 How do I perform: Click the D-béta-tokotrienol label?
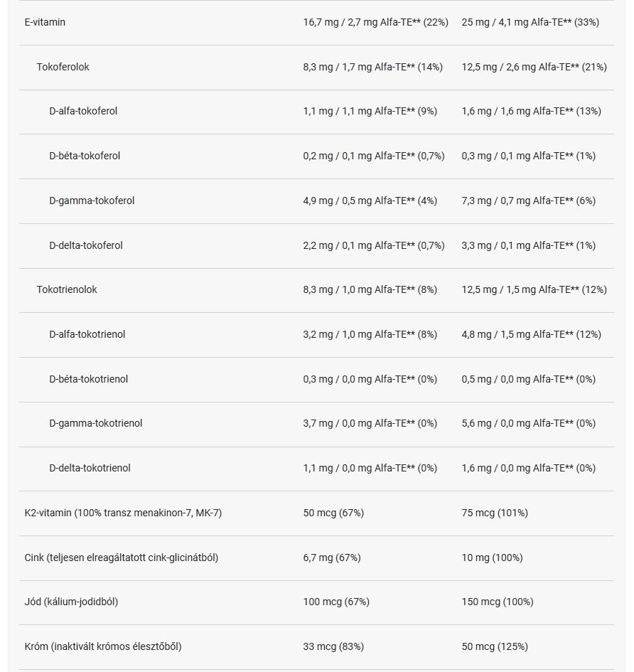(89, 379)
